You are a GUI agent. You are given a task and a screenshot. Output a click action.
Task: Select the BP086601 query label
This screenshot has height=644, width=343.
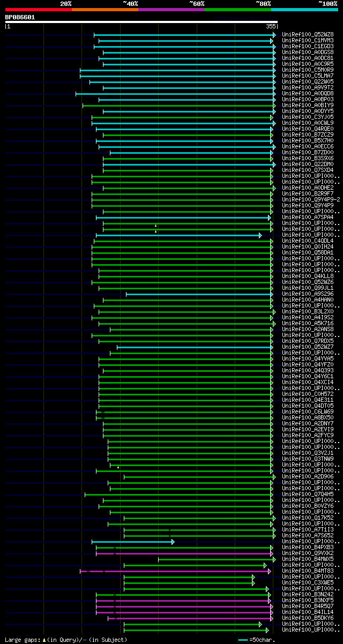tap(20, 17)
